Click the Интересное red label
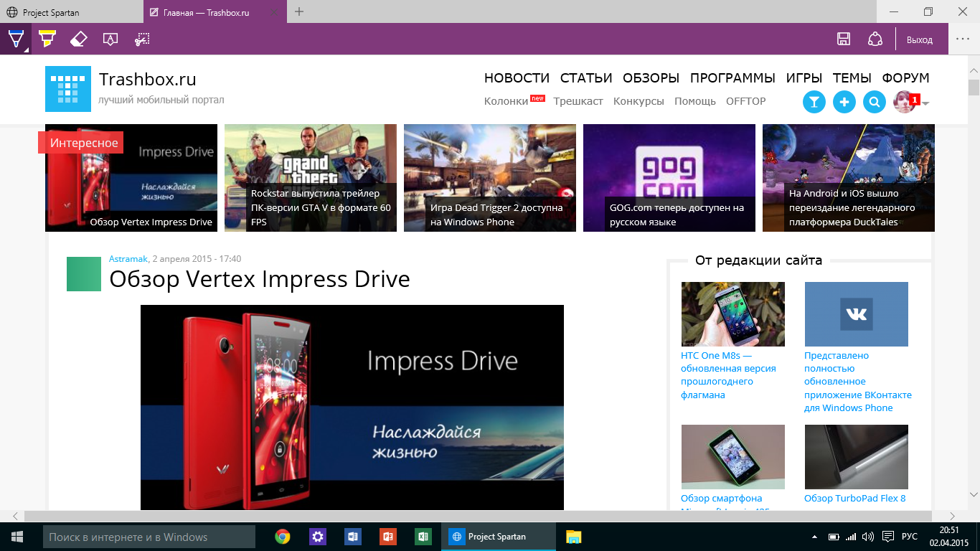Screen dimensions: 980x551 click(x=80, y=143)
